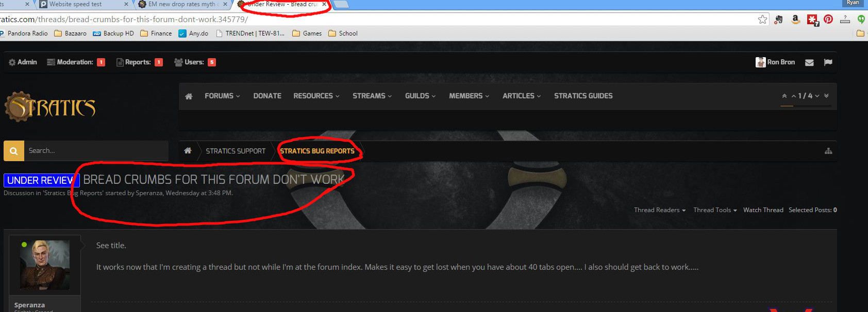Click the Ron Bron avatar thumbnail
Screen dimensions: 868x312
(760, 62)
